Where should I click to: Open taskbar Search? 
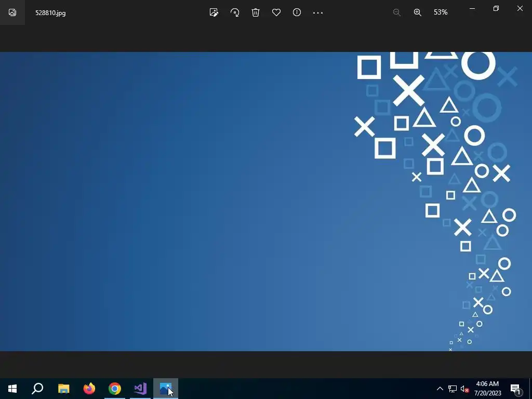click(37, 389)
